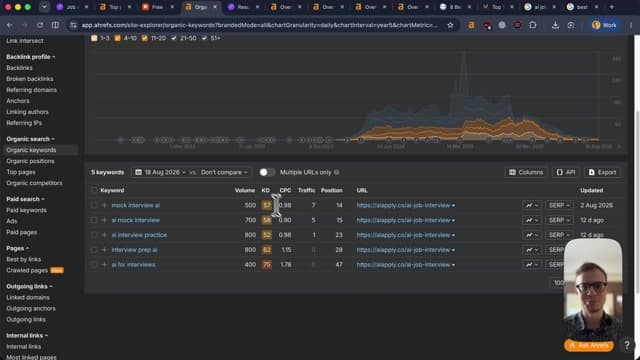Sort by the Volume column header
Viewport: 640px width, 360px height.
[245, 190]
